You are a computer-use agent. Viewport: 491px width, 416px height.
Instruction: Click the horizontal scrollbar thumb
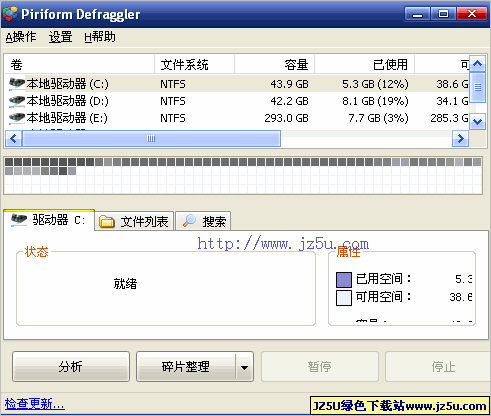click(151, 138)
